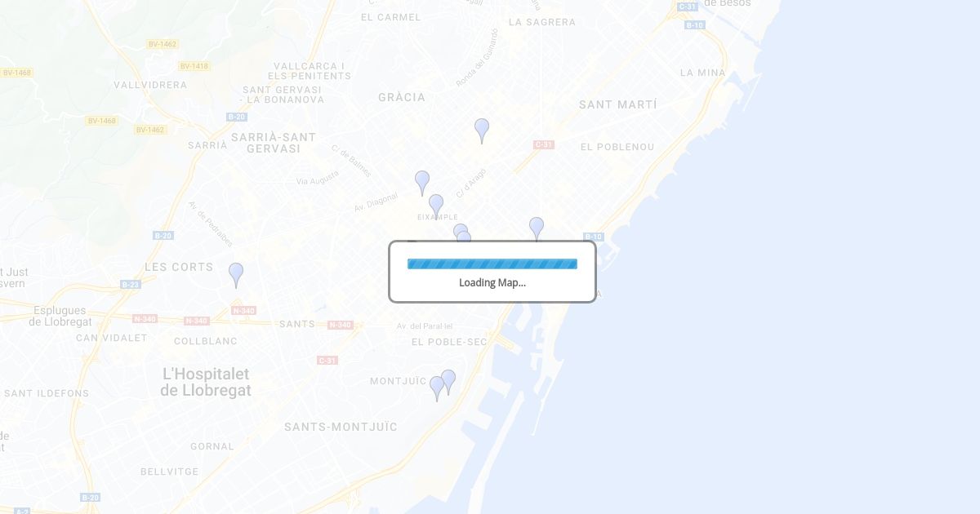The image size is (980, 514).
Task: Select the map pin east of Gràcia
Action: click(x=482, y=131)
